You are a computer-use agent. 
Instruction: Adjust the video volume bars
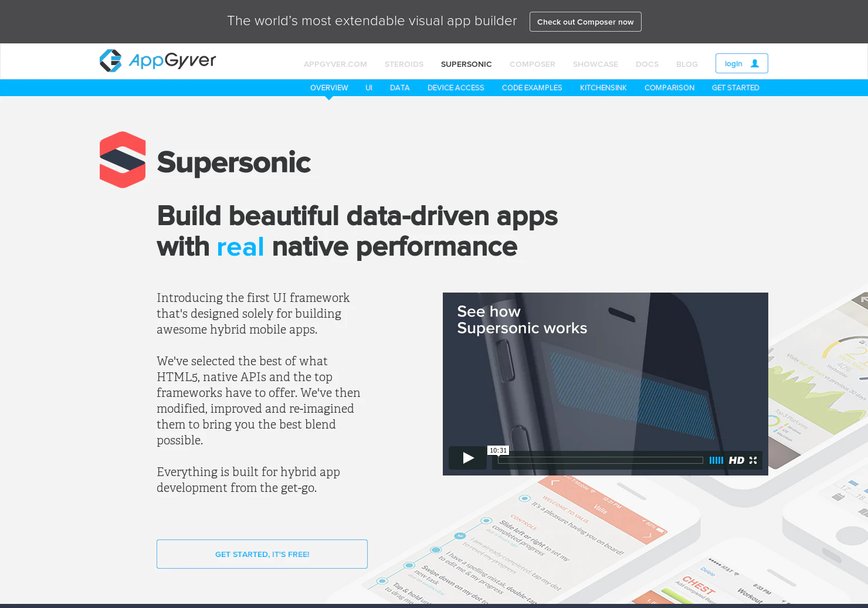pos(716,460)
